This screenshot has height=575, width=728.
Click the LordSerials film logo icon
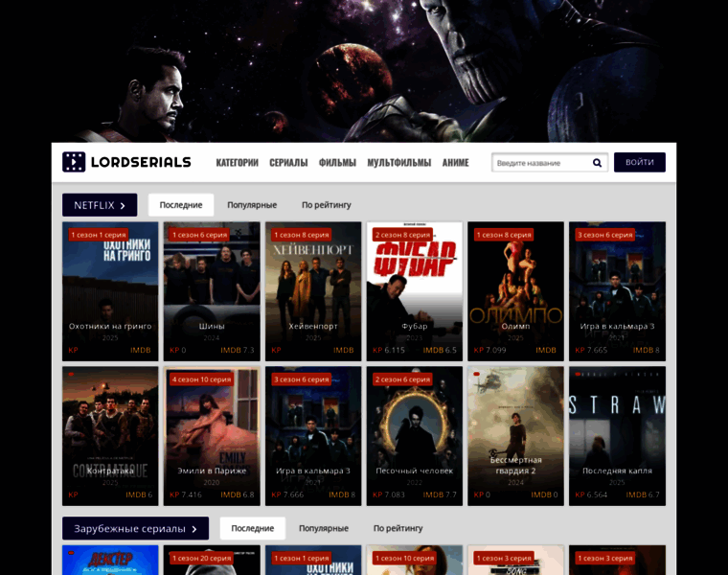click(74, 162)
